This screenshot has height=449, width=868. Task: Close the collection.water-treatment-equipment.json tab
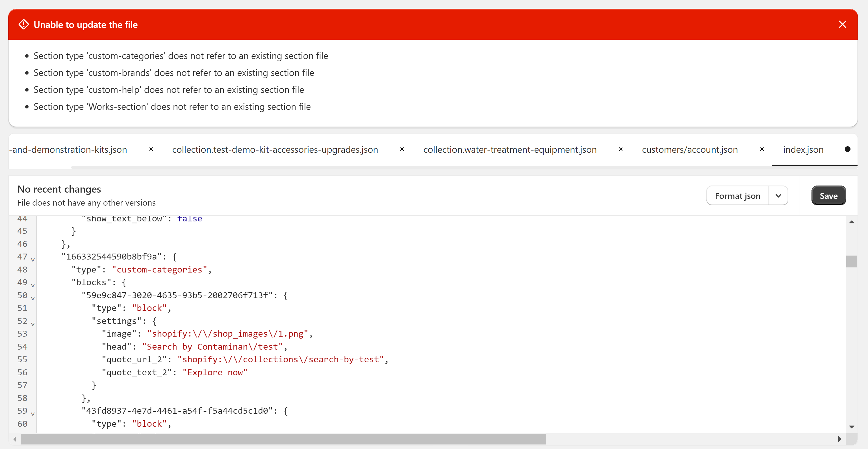coord(620,149)
